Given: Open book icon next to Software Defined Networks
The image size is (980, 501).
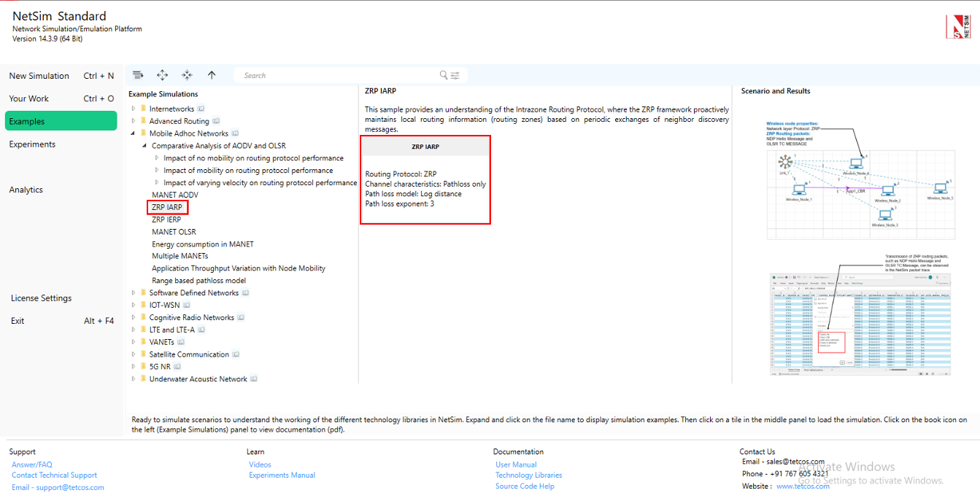Looking at the screenshot, I should [245, 293].
